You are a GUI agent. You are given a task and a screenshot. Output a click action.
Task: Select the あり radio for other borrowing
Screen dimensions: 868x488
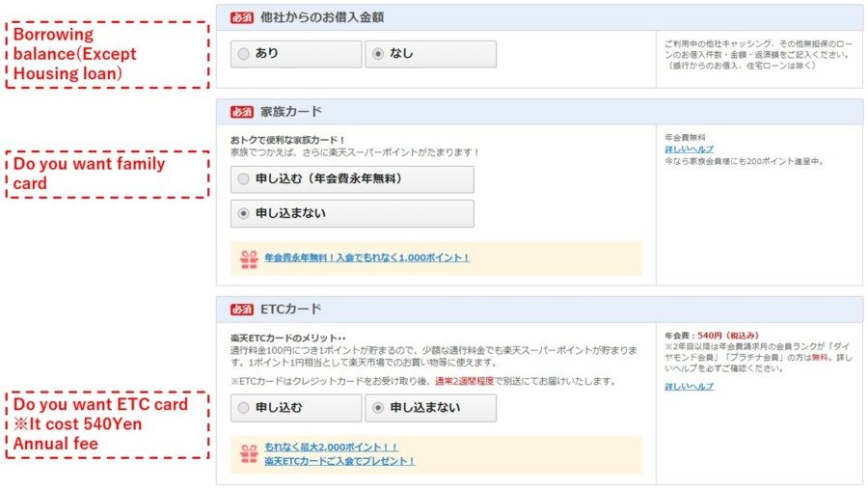pos(243,54)
